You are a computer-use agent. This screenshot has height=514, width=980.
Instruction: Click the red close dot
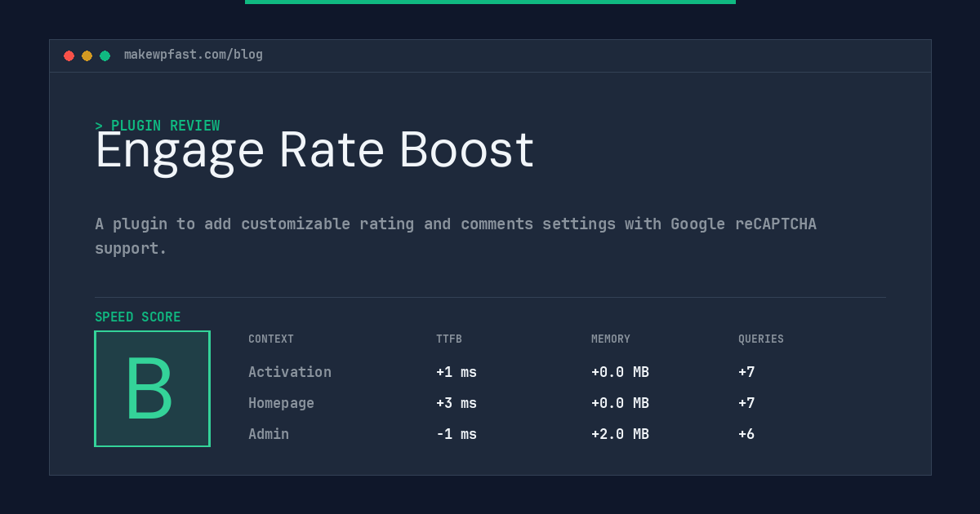(69, 55)
